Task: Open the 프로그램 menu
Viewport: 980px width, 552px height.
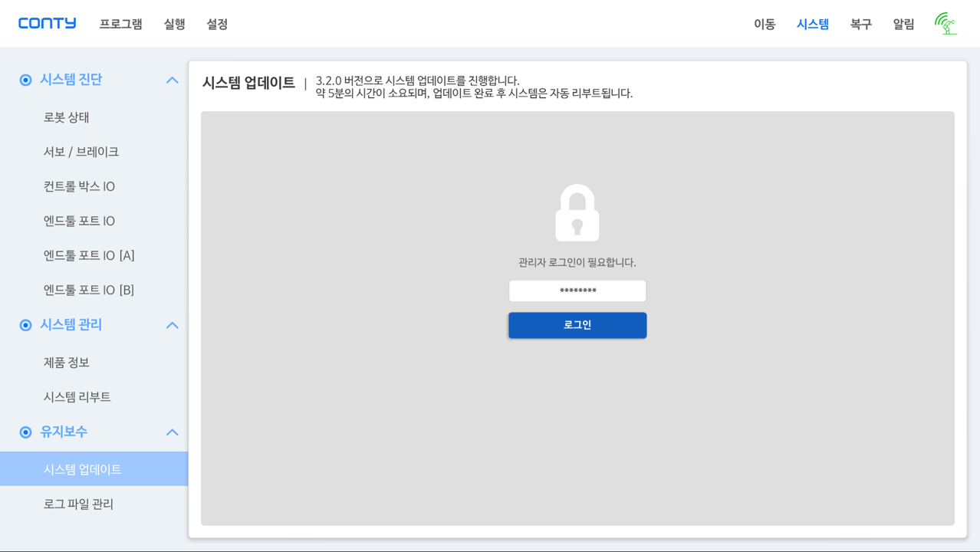Action: click(120, 24)
